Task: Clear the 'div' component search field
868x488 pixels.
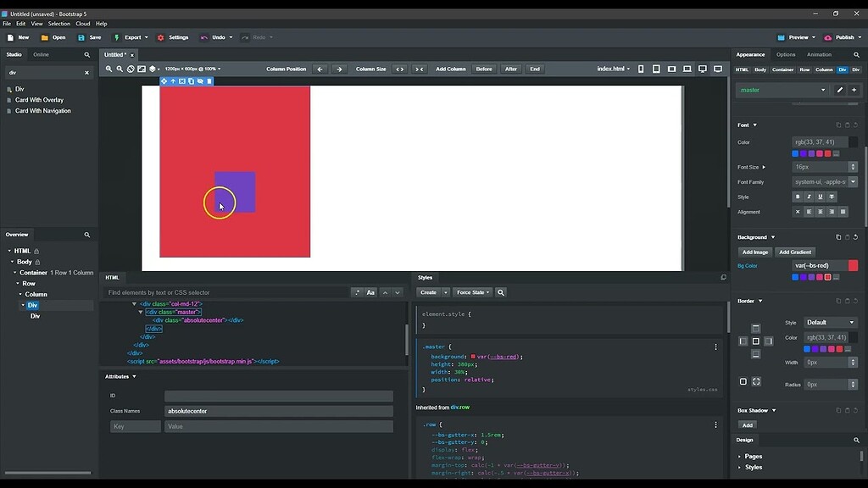Action: pyautogui.click(x=87, y=73)
